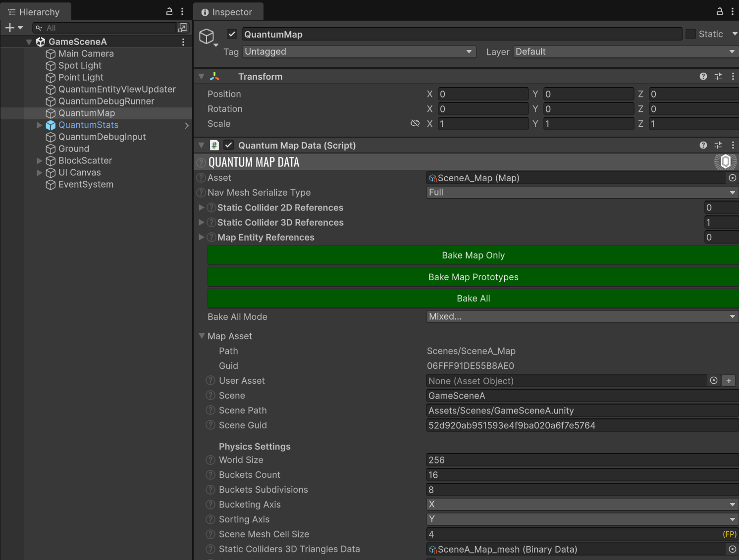This screenshot has width=739, height=560.
Task: Click the Scene Mesh Cell Size field
Action: click(582, 534)
